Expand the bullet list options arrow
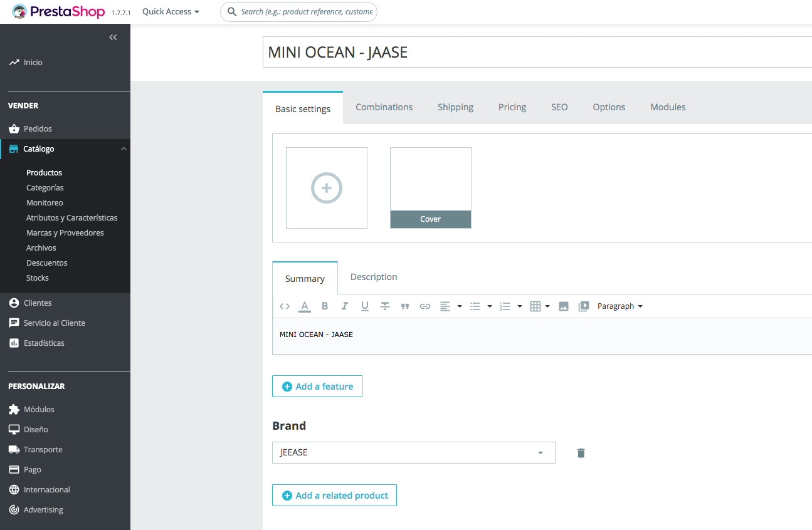This screenshot has height=530, width=812. point(490,306)
